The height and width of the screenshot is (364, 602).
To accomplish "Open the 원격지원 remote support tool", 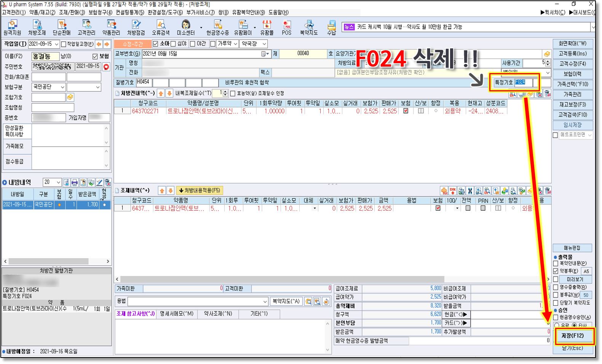I will coord(12,27).
